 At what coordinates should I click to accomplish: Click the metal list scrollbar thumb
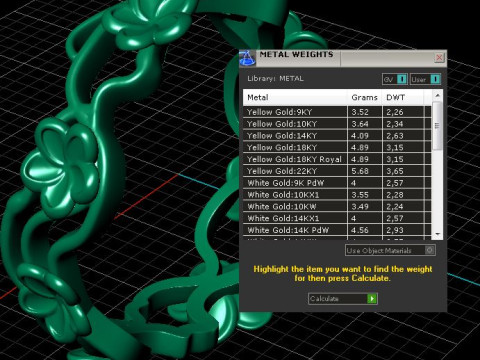437,126
